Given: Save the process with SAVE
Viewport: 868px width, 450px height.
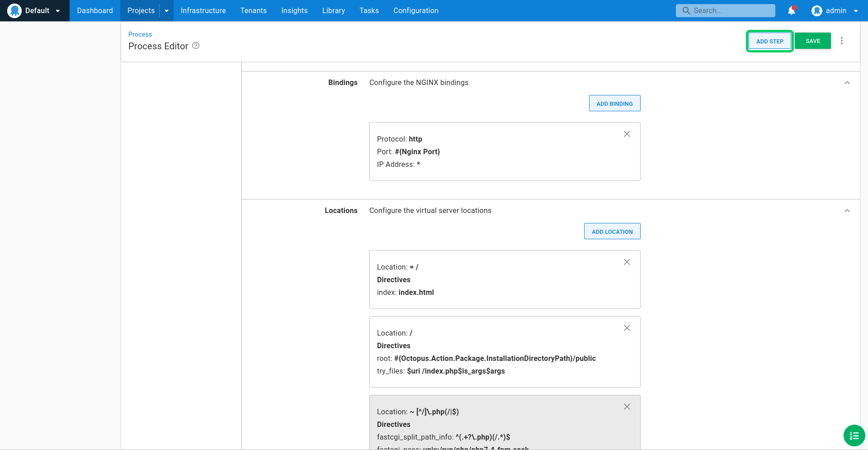Looking at the screenshot, I should coord(813,41).
